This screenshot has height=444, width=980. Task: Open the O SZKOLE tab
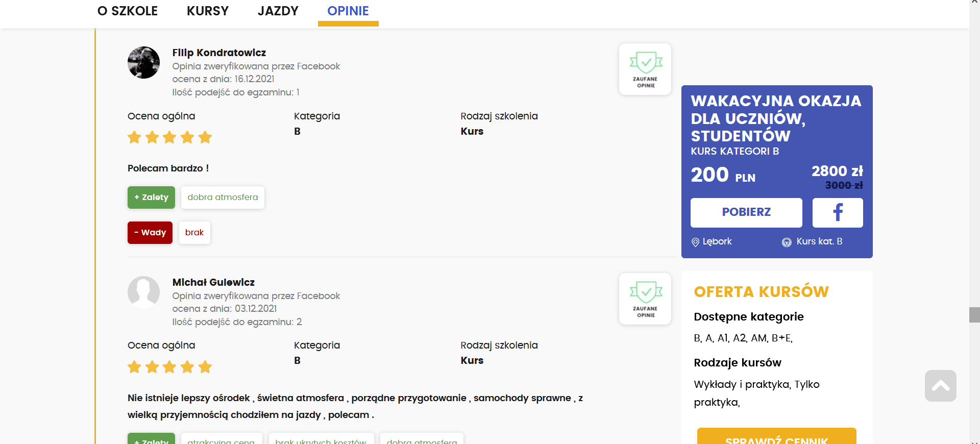coord(128,11)
